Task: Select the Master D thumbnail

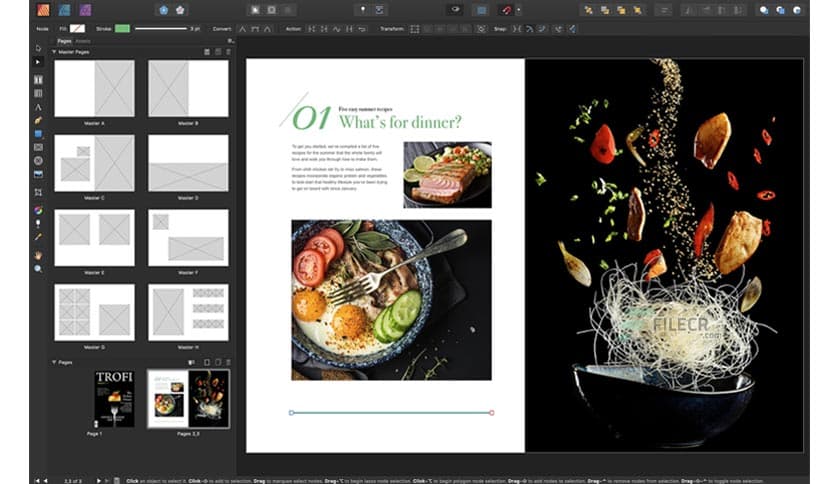Action: click(x=188, y=163)
